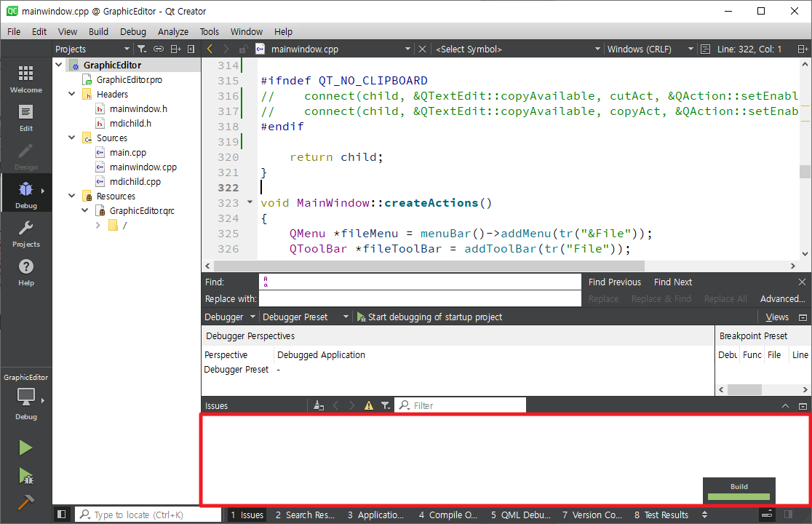Image resolution: width=812 pixels, height=524 pixels.
Task: Collapse the Resources folder
Action: click(72, 195)
